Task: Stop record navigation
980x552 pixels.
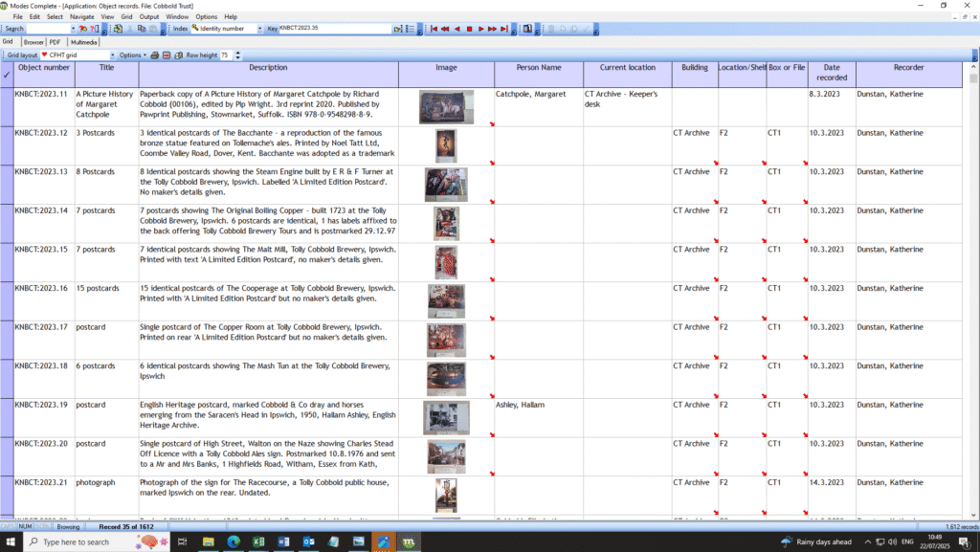Action: 469,29
